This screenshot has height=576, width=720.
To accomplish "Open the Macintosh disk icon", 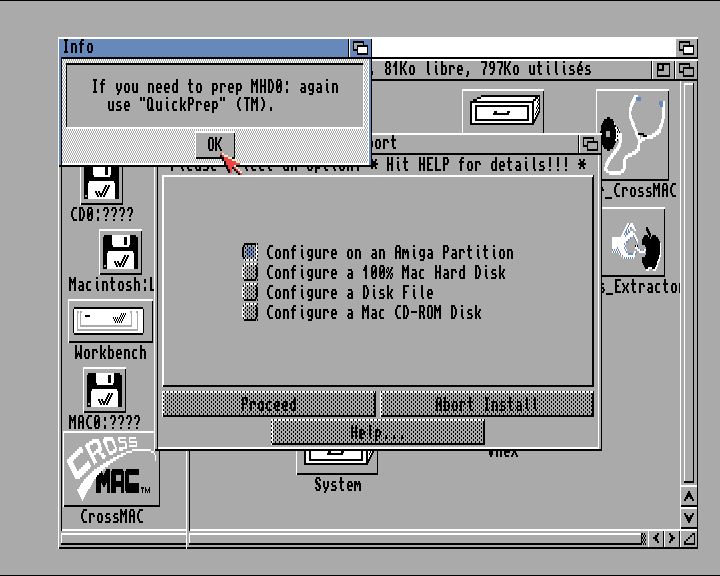I will (120, 252).
